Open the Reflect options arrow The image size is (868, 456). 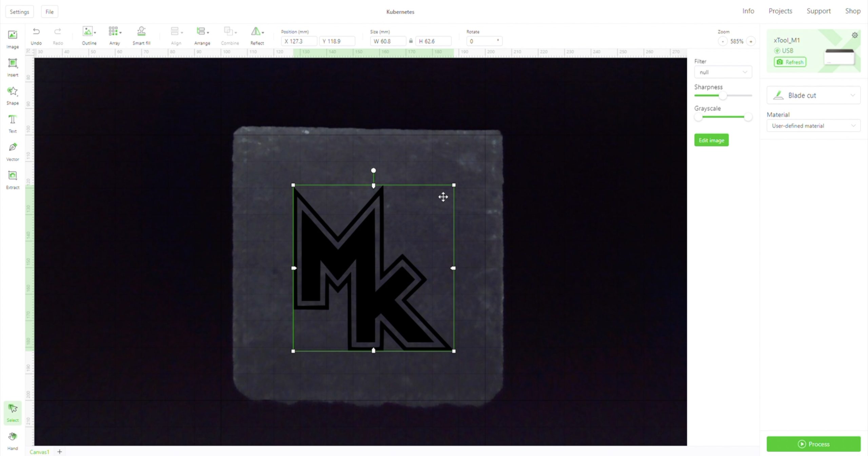[263, 33]
